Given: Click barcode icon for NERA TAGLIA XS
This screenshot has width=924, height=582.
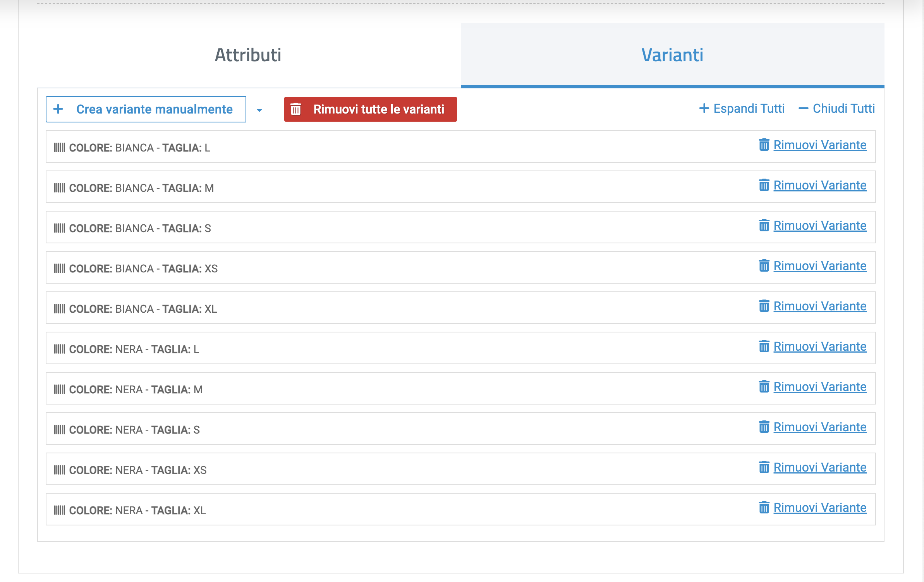Looking at the screenshot, I should (x=60, y=470).
